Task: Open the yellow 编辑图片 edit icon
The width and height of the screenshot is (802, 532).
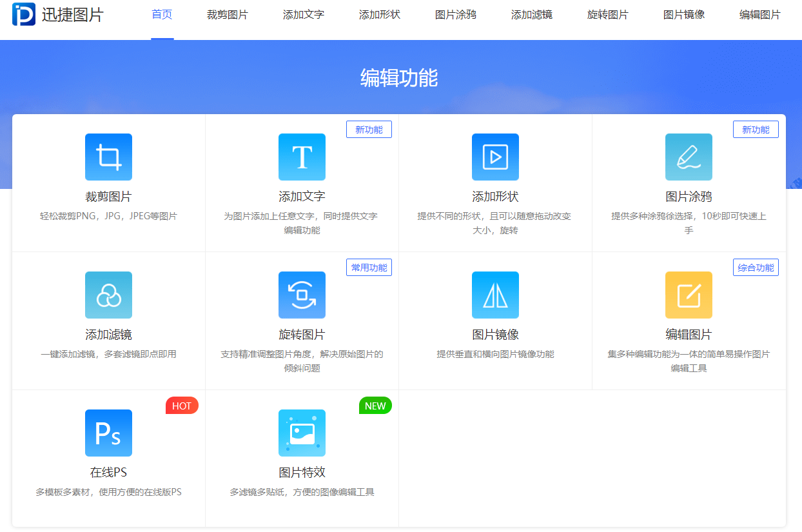Action: click(689, 295)
